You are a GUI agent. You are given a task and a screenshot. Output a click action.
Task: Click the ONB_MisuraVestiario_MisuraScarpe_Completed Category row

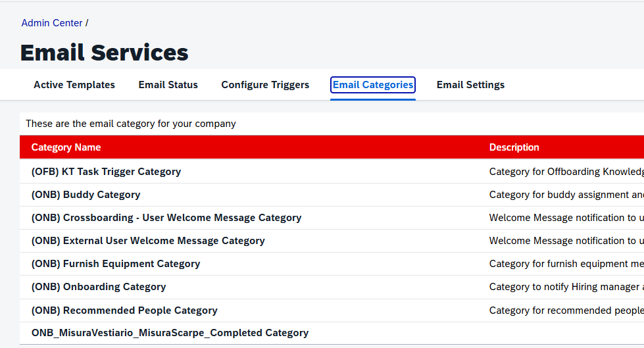tap(170, 333)
